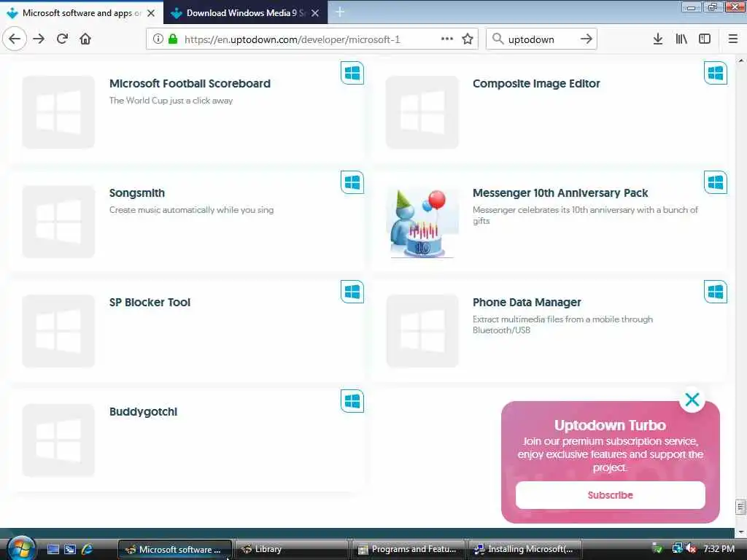Open the Library bookmarks menu

[681, 39]
